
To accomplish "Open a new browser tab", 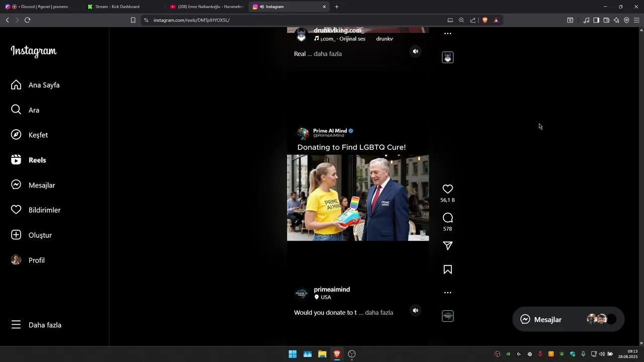I will pos(337,7).
